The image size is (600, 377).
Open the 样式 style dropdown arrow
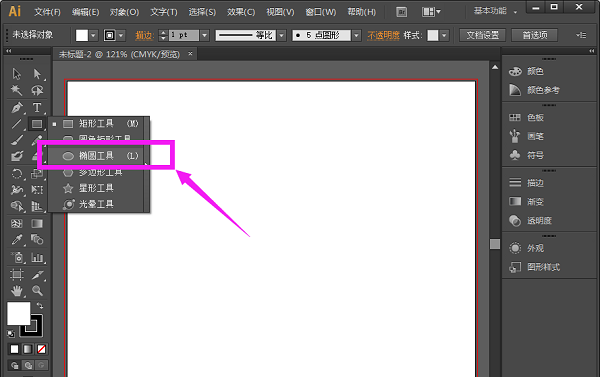[x=444, y=36]
